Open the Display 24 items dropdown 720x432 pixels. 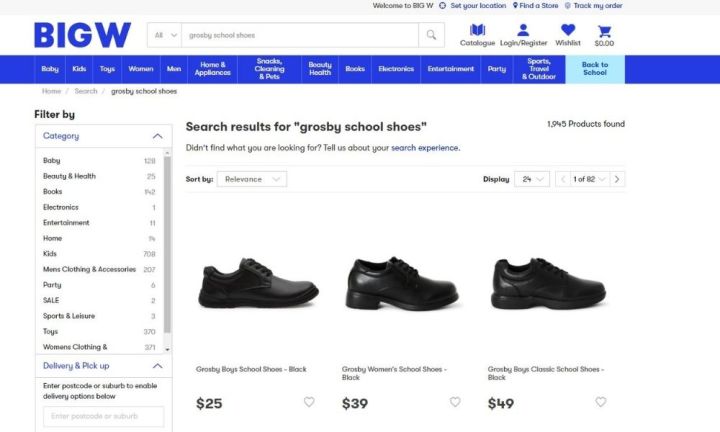coord(532,179)
